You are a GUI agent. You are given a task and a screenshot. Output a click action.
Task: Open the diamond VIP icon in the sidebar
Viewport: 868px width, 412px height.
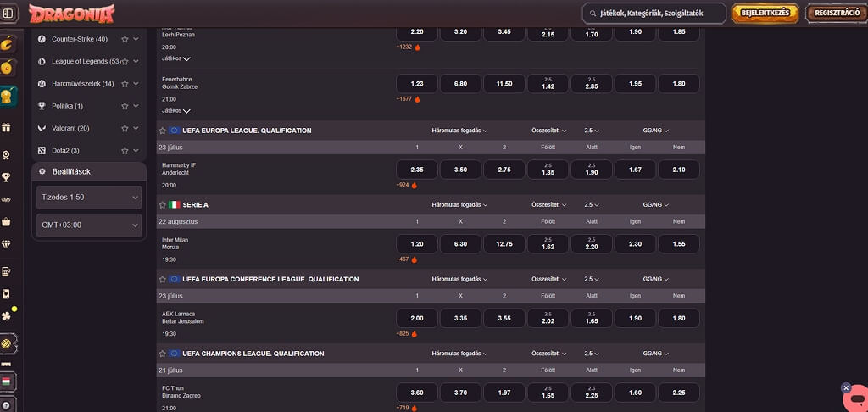coord(6,244)
